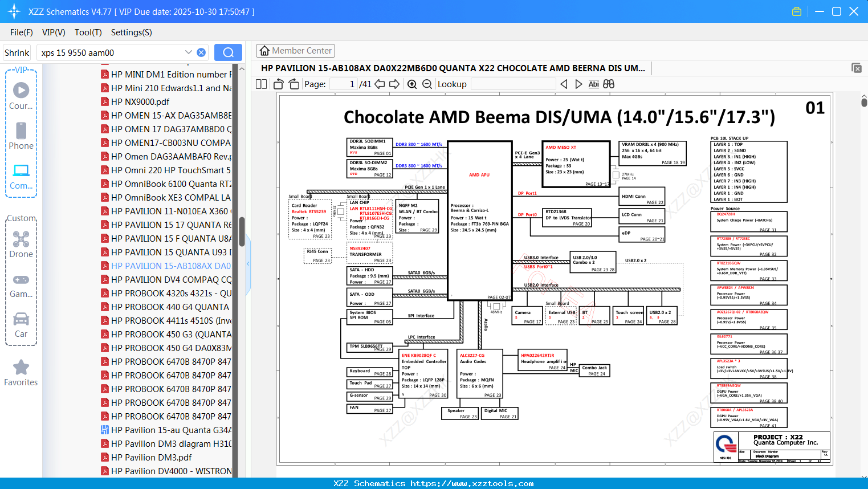
Task: Find previous lookup match
Action: click(x=564, y=84)
